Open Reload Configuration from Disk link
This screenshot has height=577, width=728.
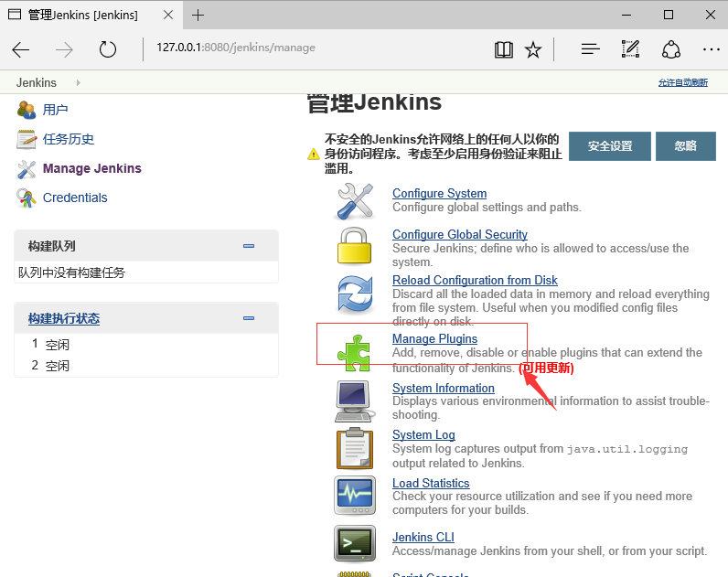coord(475,281)
